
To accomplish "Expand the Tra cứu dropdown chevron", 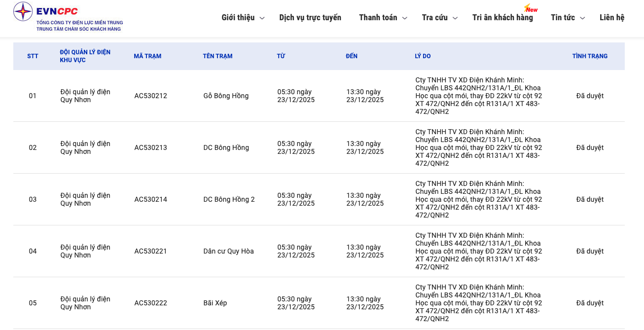I will (x=455, y=18).
